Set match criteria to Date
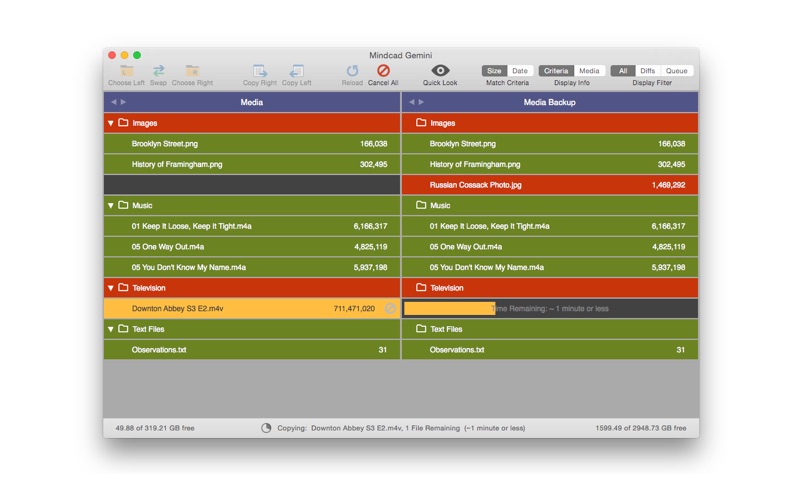The image size is (800, 500). pos(520,71)
